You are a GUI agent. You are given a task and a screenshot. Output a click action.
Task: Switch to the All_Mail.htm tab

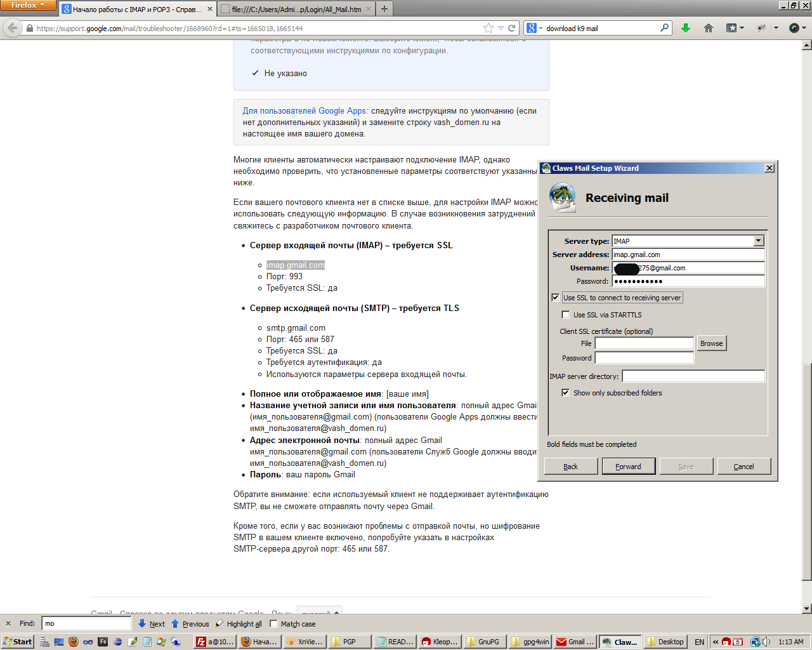pos(296,10)
